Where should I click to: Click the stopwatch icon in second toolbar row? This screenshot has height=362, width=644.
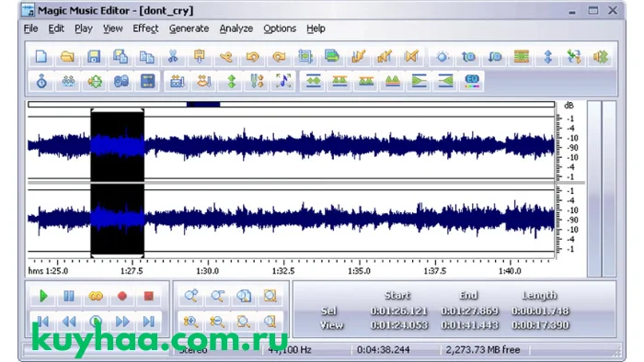[41, 81]
